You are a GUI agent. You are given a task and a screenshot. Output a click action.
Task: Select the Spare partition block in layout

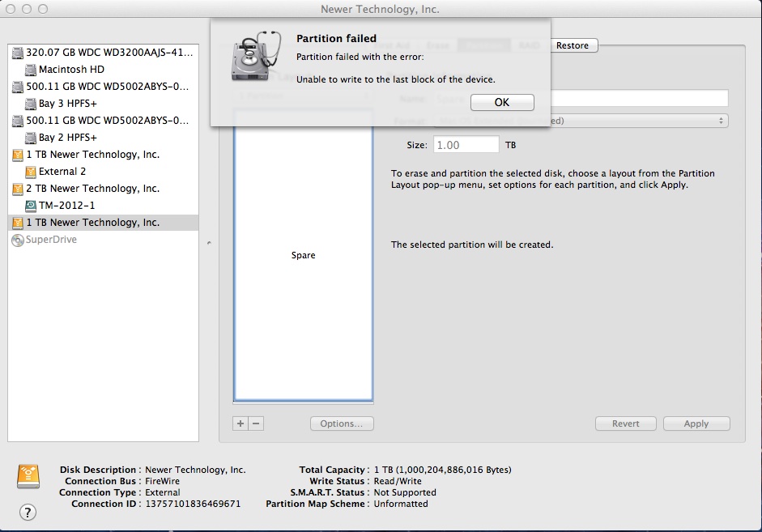[x=303, y=255]
